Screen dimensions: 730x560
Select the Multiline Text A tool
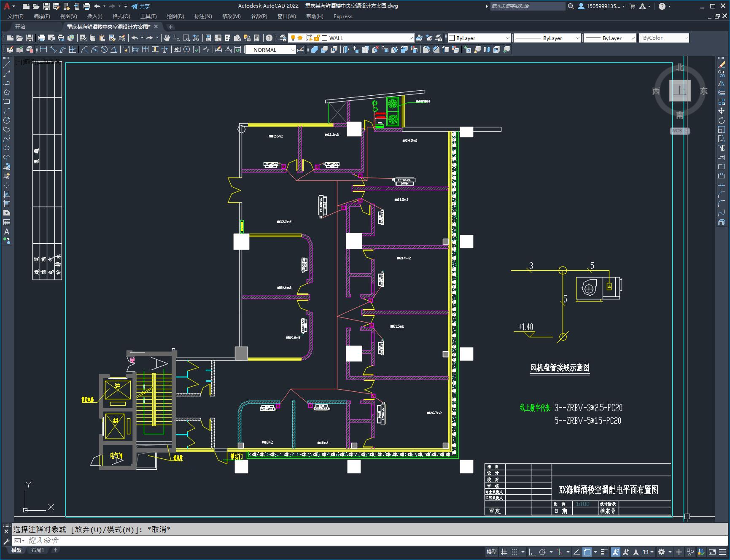(x=7, y=232)
